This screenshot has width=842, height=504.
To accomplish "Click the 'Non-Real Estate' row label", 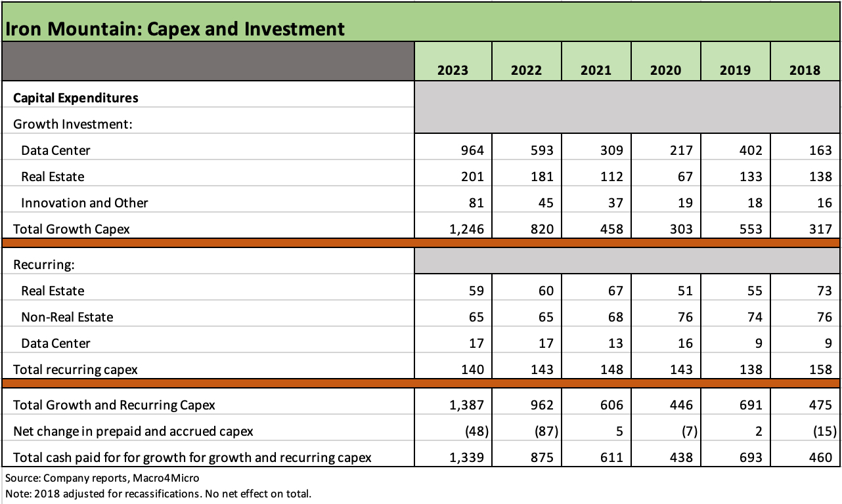I will pyautogui.click(x=67, y=317).
